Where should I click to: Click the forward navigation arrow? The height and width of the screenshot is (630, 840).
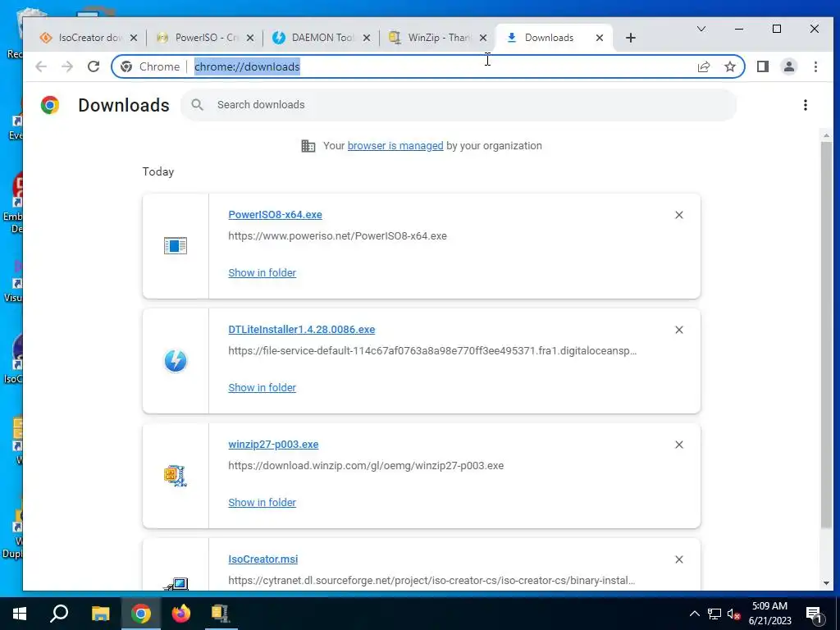(x=67, y=66)
